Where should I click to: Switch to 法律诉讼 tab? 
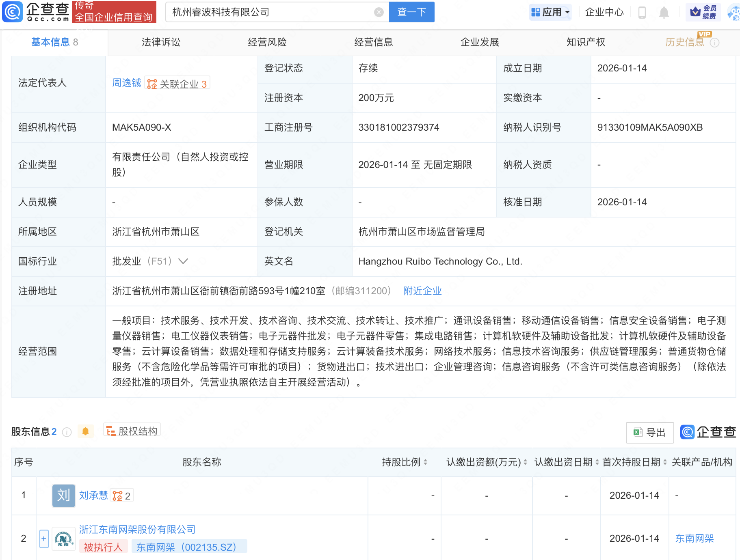[161, 42]
